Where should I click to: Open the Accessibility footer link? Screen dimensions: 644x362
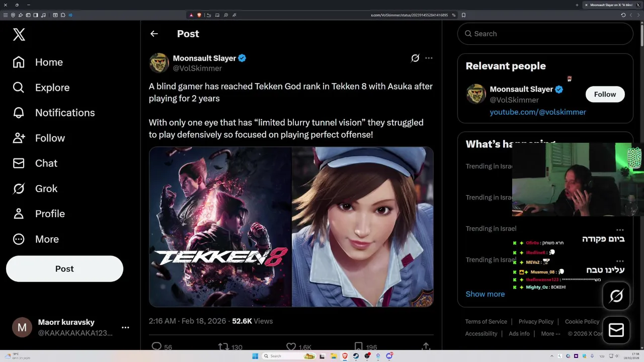tap(481, 334)
